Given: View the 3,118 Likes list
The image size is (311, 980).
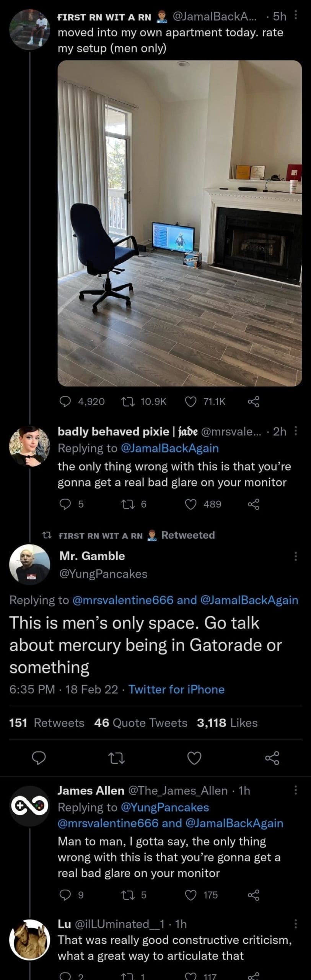Looking at the screenshot, I should [x=227, y=723].
